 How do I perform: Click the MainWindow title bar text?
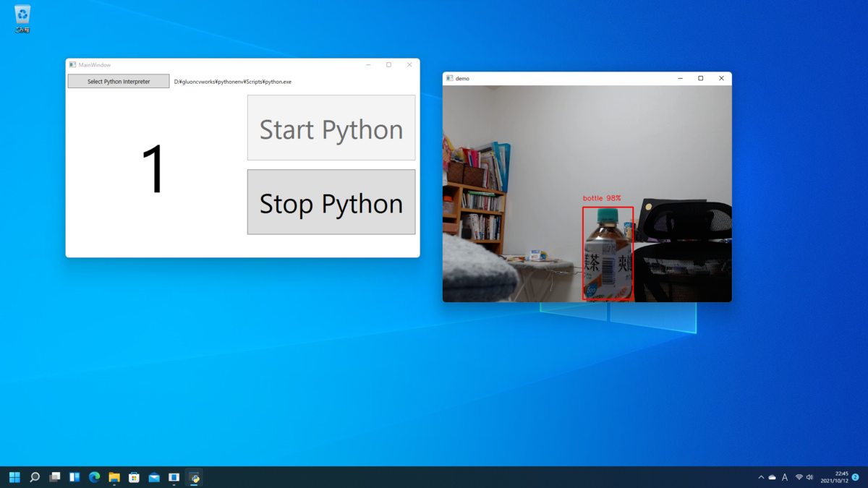point(95,65)
